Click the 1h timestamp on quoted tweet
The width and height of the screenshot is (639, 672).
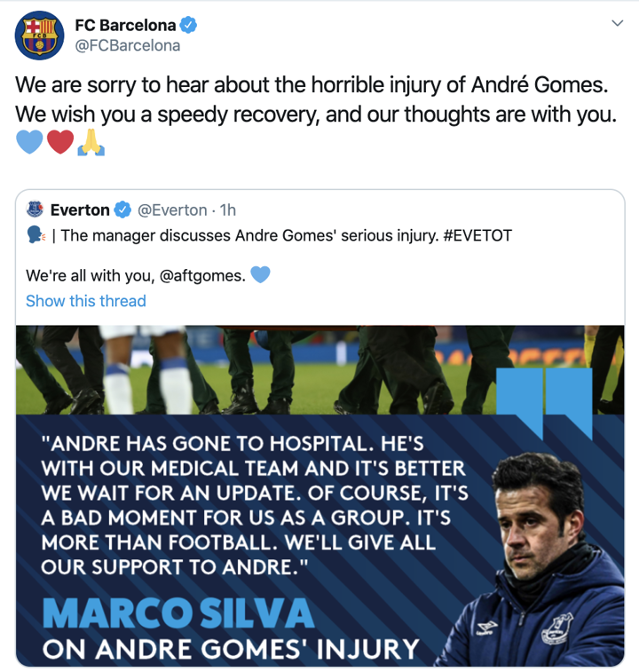pyautogui.click(x=227, y=210)
